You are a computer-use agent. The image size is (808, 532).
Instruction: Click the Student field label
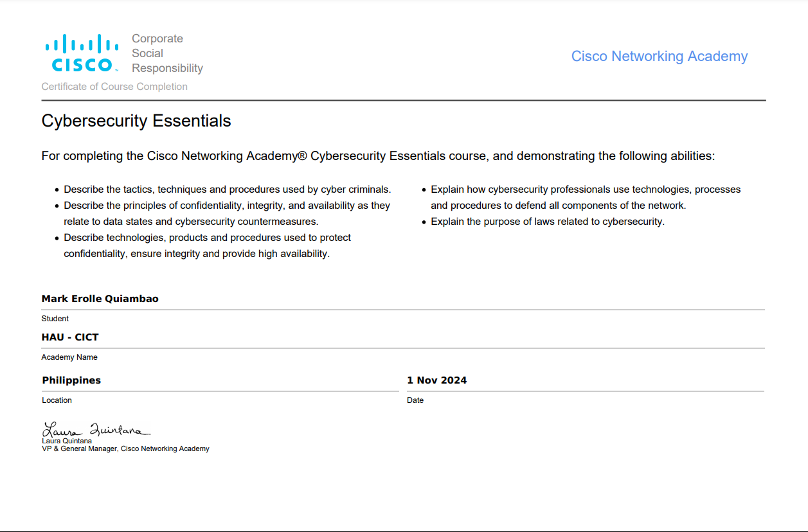55,319
